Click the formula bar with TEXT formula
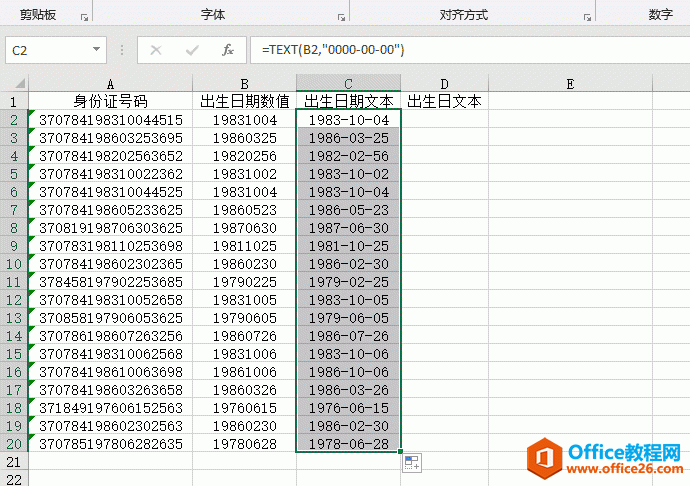 click(x=470, y=50)
